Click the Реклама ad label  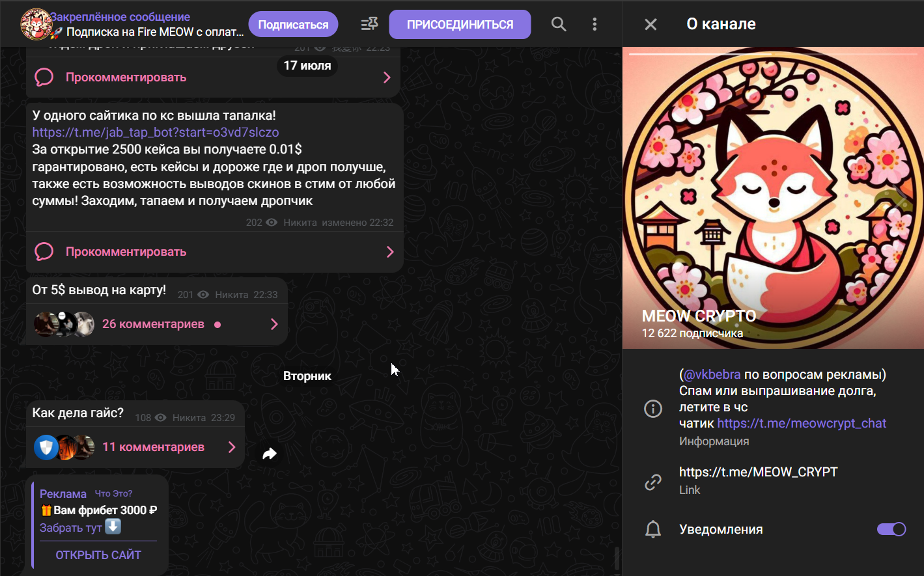click(63, 494)
